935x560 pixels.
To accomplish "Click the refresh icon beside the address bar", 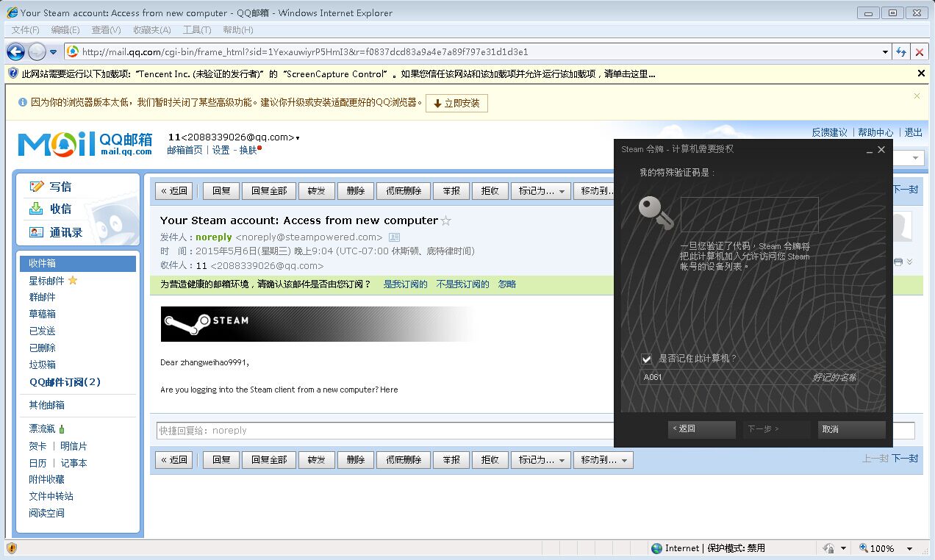I will point(902,52).
